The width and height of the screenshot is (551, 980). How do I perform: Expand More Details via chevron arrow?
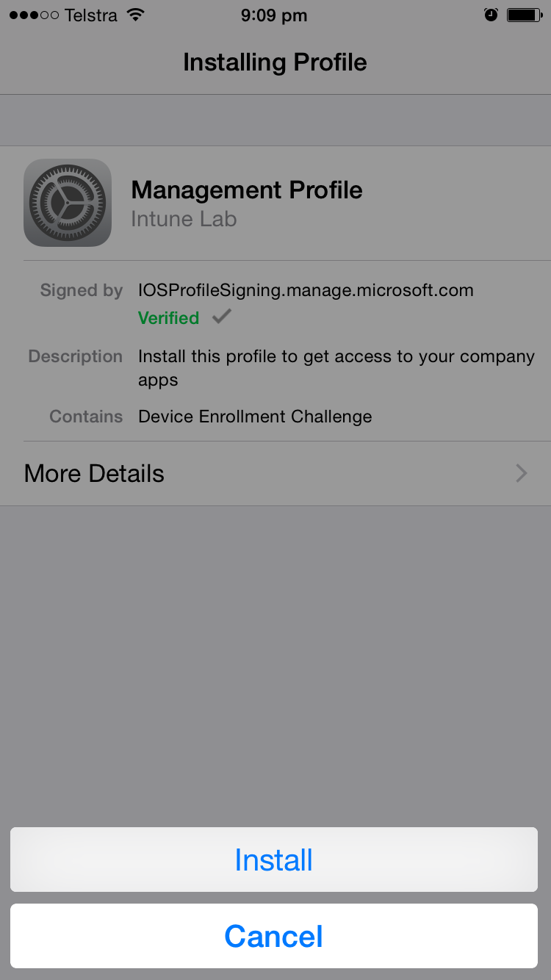pos(522,473)
